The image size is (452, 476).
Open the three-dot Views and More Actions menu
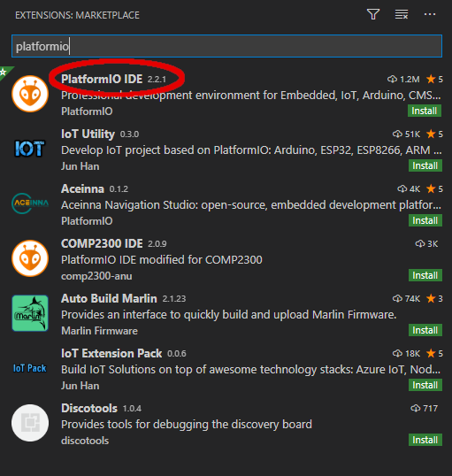(x=430, y=14)
